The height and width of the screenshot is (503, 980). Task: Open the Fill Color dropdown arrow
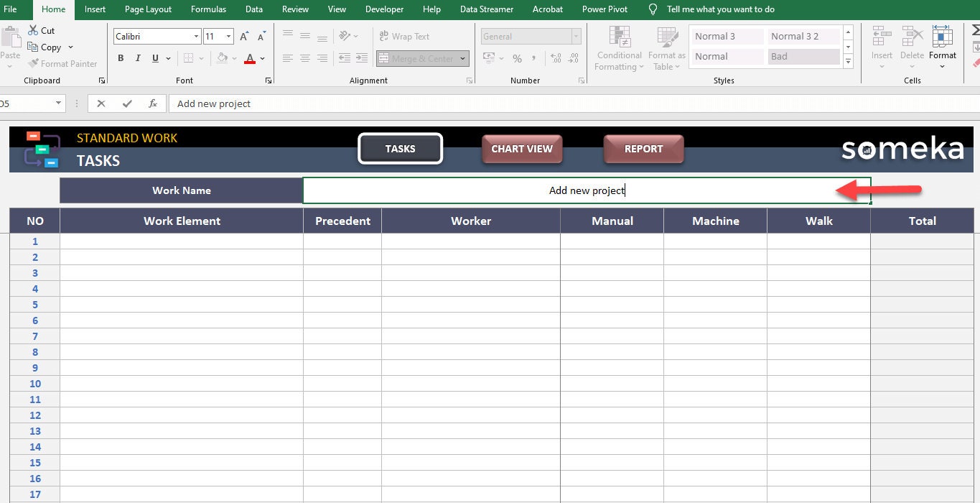pos(234,58)
